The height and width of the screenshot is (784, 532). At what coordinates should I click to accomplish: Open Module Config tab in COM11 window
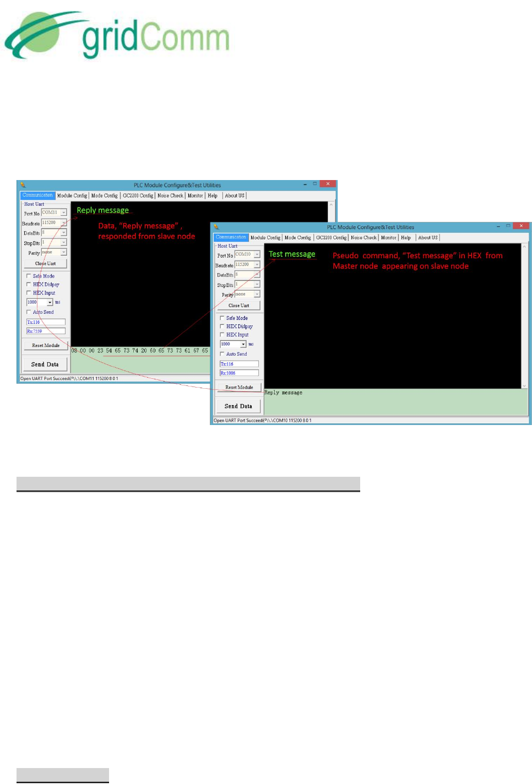[x=72, y=195]
